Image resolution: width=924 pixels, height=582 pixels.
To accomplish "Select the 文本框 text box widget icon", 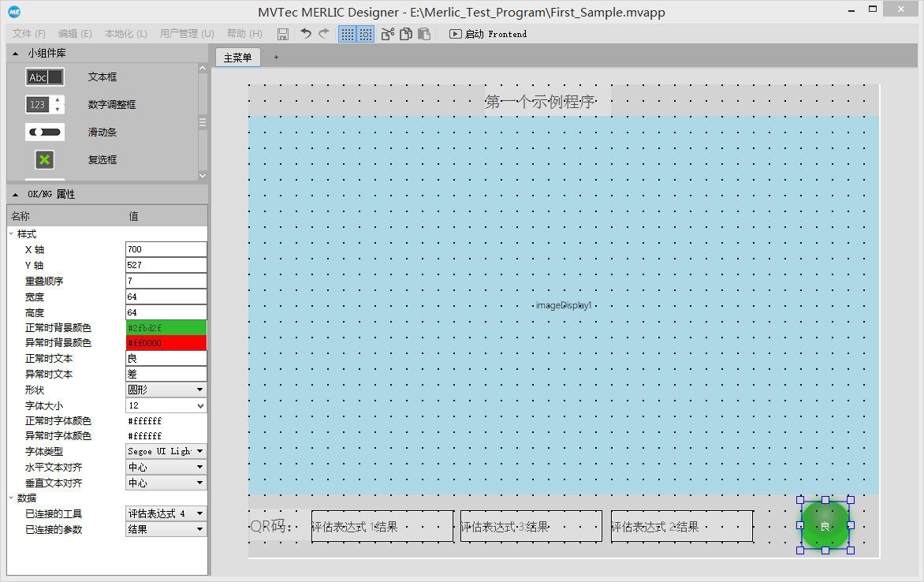I will pyautogui.click(x=44, y=76).
